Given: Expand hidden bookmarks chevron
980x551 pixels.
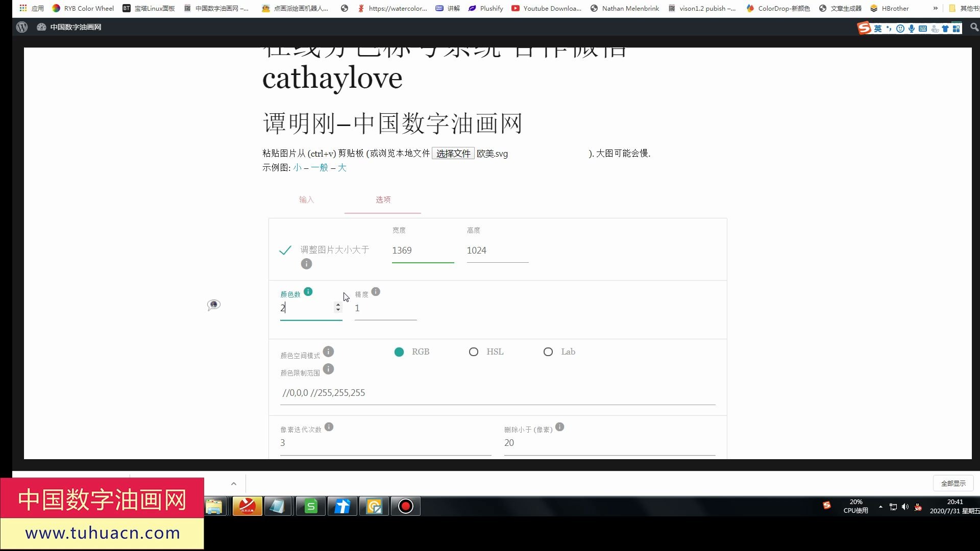Looking at the screenshot, I should click(935, 8).
